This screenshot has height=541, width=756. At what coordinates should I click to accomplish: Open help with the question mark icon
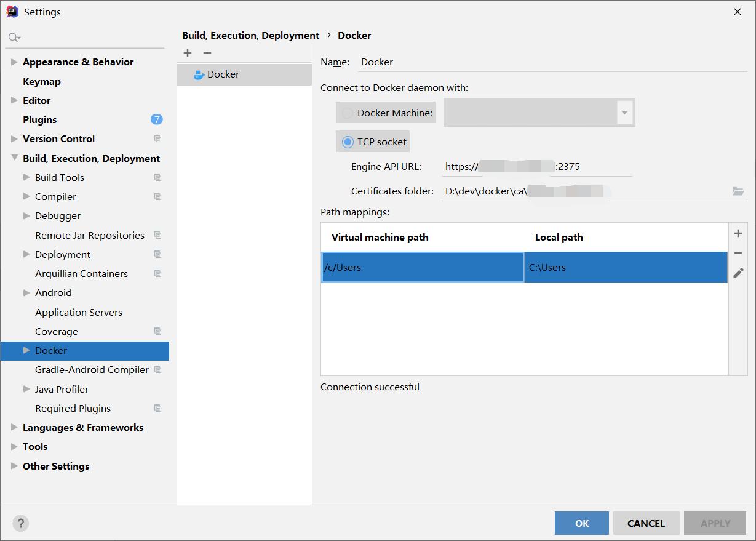[x=21, y=523]
